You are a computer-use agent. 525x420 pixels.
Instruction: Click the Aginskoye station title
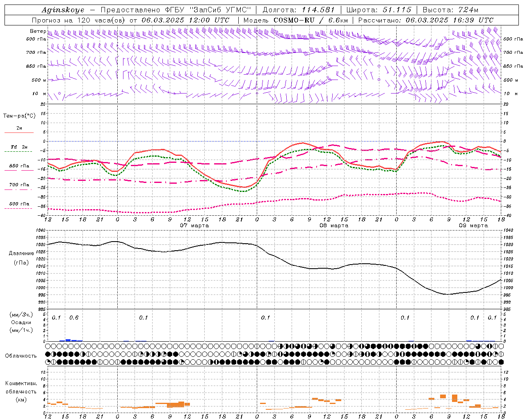[x=63, y=10]
